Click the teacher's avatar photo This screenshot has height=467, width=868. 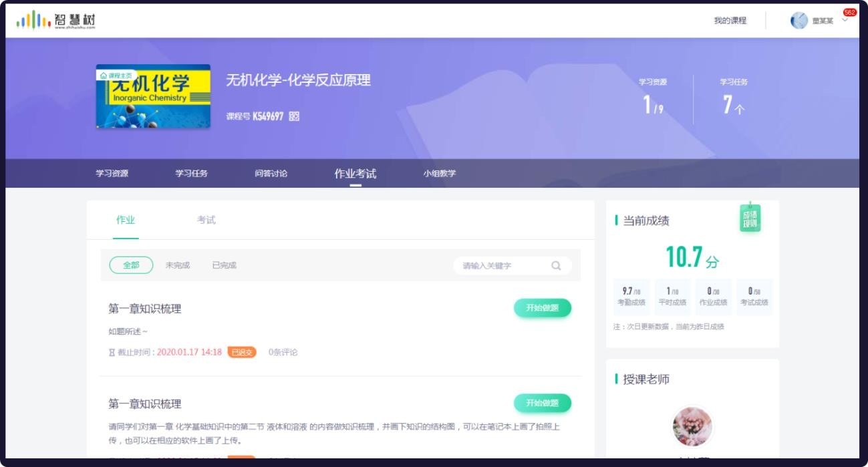click(x=692, y=426)
